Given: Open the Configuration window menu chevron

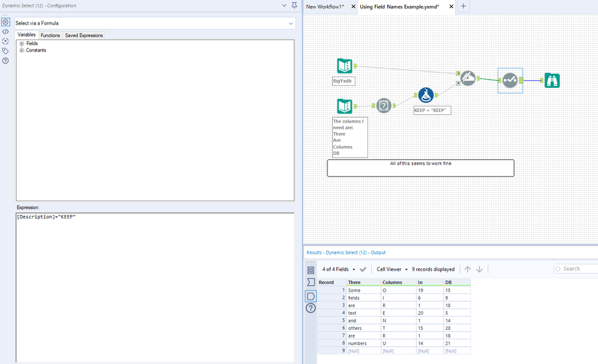Looking at the screenshot, I should (x=284, y=5).
